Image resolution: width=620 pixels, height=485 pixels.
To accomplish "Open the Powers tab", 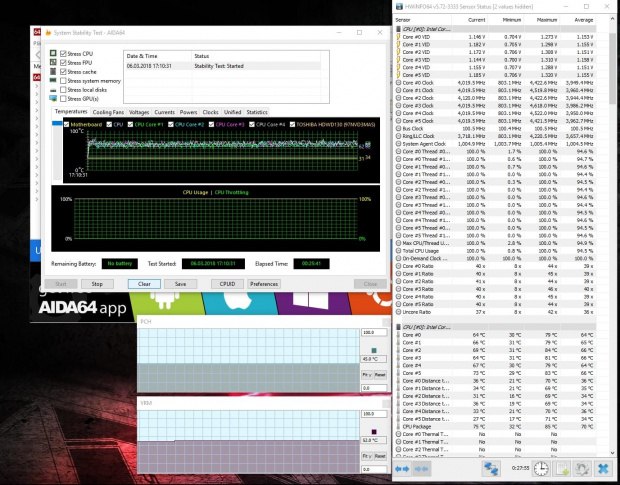I will point(188,112).
